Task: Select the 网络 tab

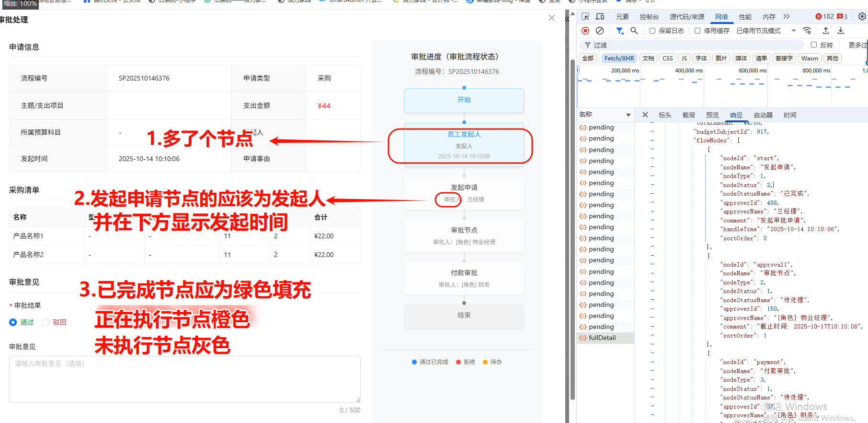Action: 721,17
